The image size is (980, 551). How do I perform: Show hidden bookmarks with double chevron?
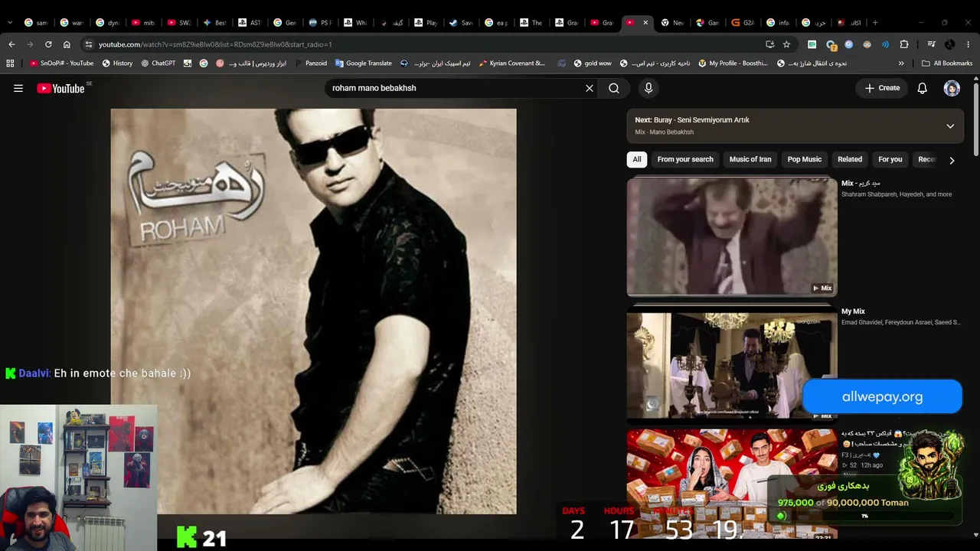901,64
